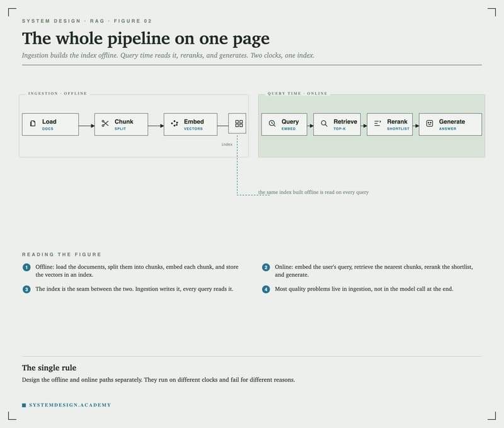Click the Ingestion Offline section label
This screenshot has width=504, height=428.
point(57,93)
